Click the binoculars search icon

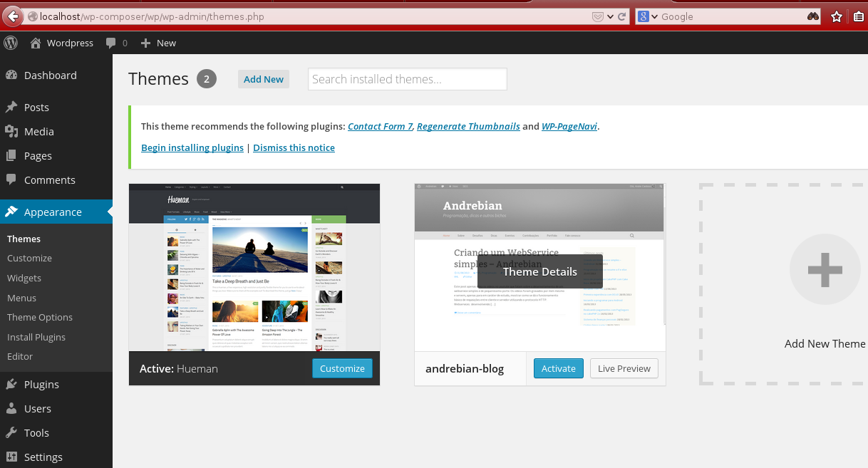coord(813,16)
